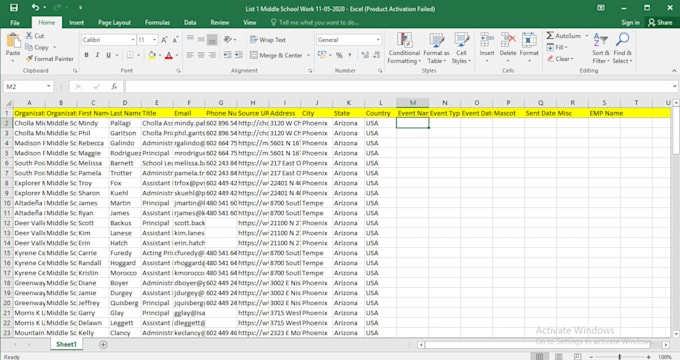Switch to the Review tab
The height and width of the screenshot is (360, 680).
pyautogui.click(x=219, y=22)
